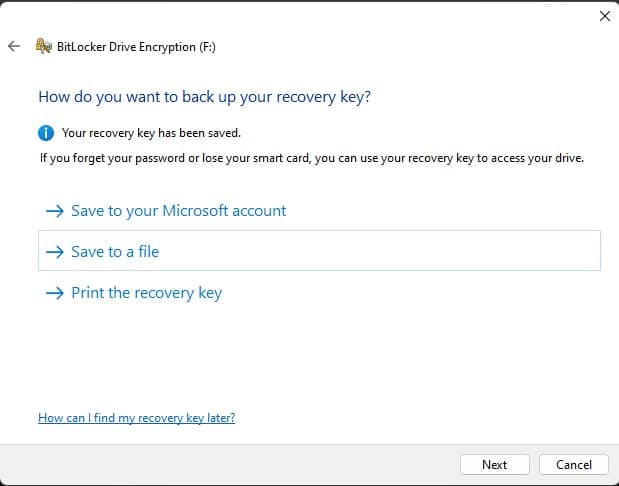This screenshot has height=486, width=619.
Task: Click the BitLocker padlock-and-keys icon
Action: pyautogui.click(x=44, y=46)
